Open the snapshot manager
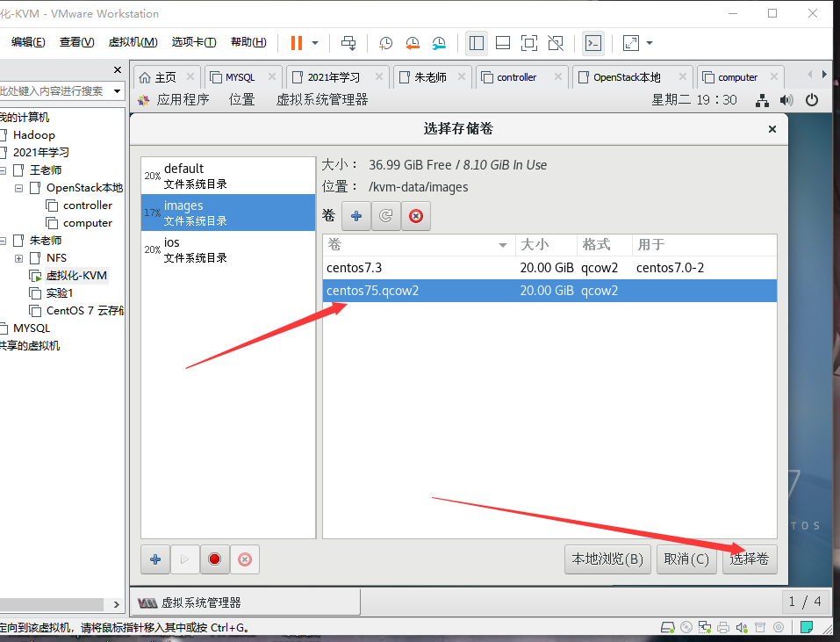Viewport: 840px width, 642px height. pyautogui.click(x=439, y=43)
